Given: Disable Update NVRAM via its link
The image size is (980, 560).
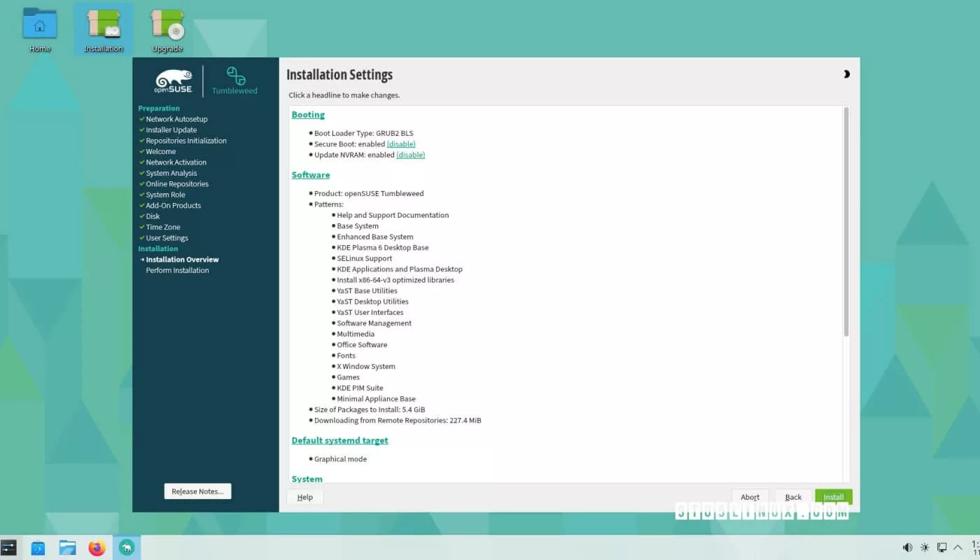Looking at the screenshot, I should tap(411, 155).
